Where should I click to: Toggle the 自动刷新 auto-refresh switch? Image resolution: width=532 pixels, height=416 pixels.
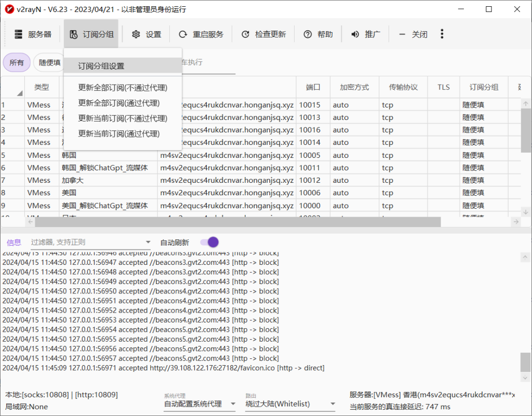coord(208,242)
